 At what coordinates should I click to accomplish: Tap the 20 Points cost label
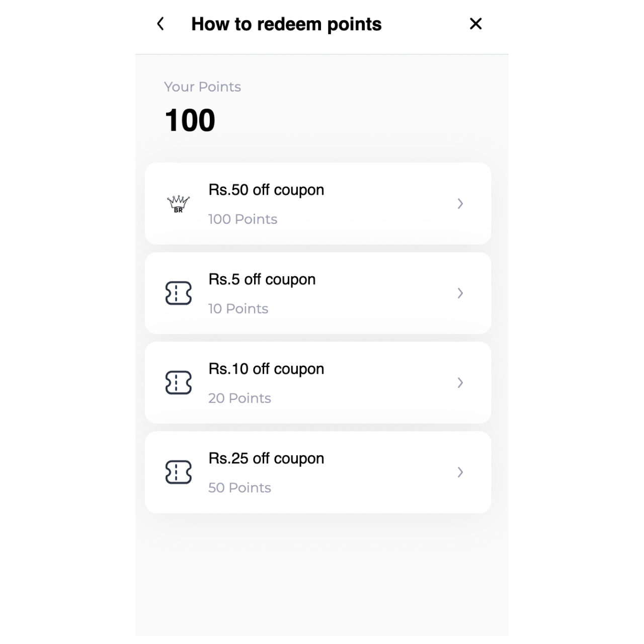239,398
